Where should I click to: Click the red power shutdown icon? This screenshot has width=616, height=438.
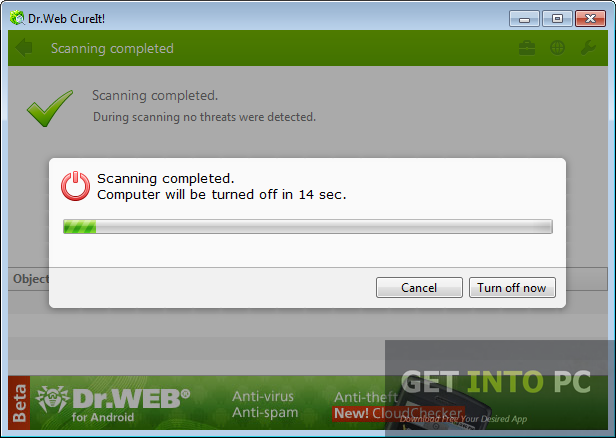[75, 186]
